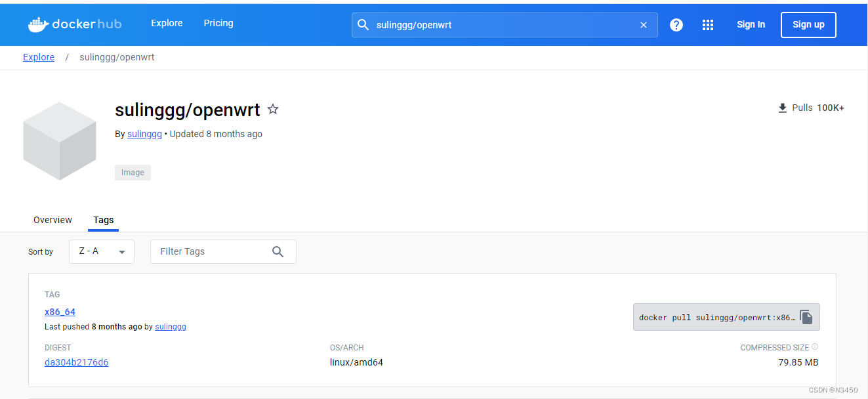This screenshot has width=868, height=399.
Task: Open digest da304b2176d6 link
Action: click(x=76, y=362)
